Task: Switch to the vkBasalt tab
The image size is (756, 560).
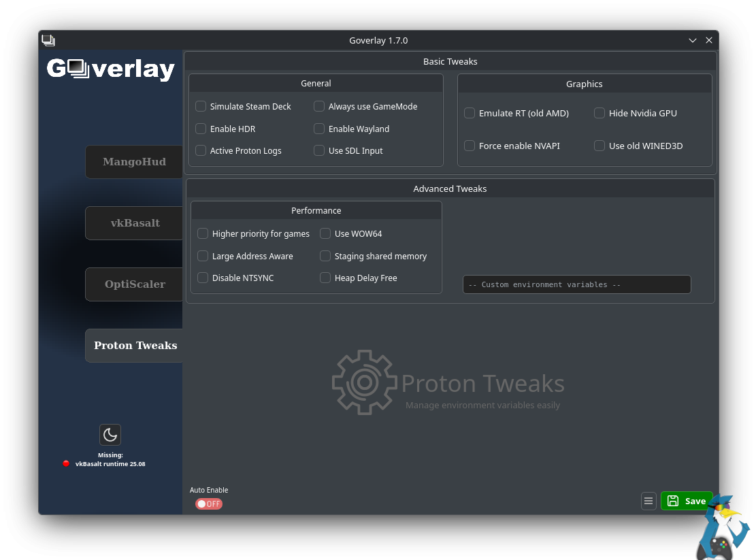Action: pos(135,223)
